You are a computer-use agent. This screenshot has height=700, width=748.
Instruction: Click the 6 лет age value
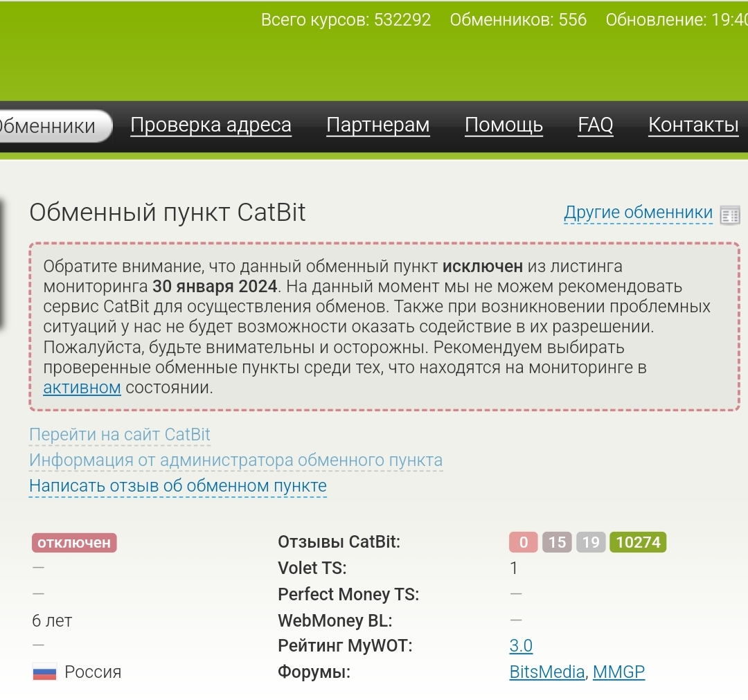point(52,620)
